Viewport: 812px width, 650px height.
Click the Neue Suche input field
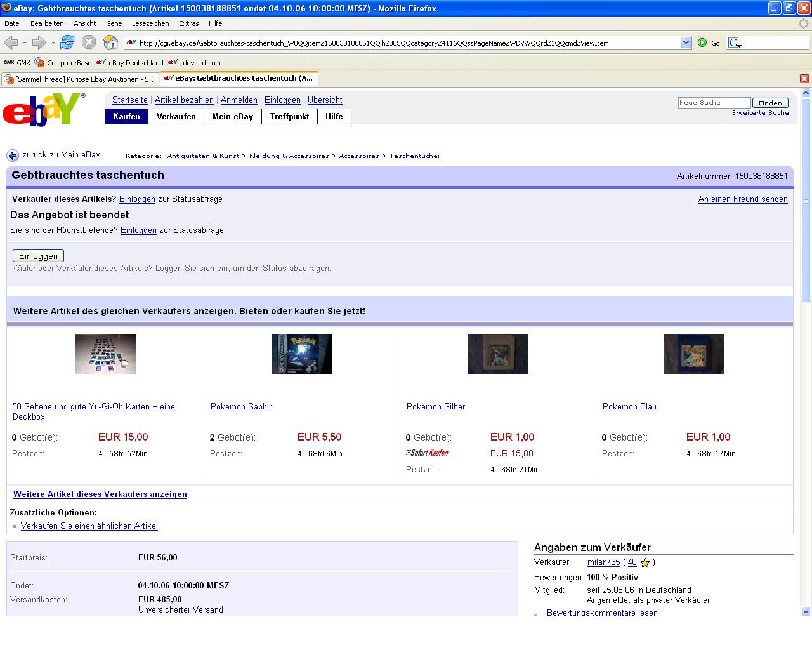[x=714, y=103]
